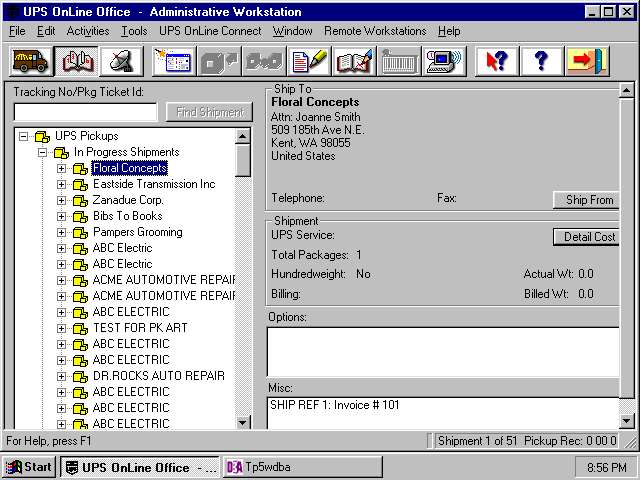Screen dimensions: 640x480
Task: Open the sparkle form window toolbar icon
Action: 174,62
